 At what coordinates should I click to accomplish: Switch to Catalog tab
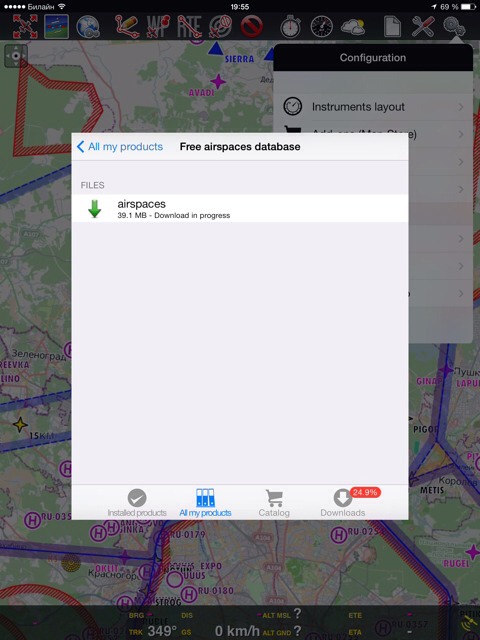(274, 503)
